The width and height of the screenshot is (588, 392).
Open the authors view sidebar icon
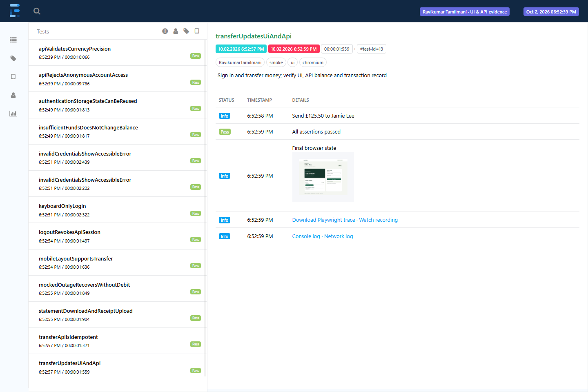tap(13, 95)
